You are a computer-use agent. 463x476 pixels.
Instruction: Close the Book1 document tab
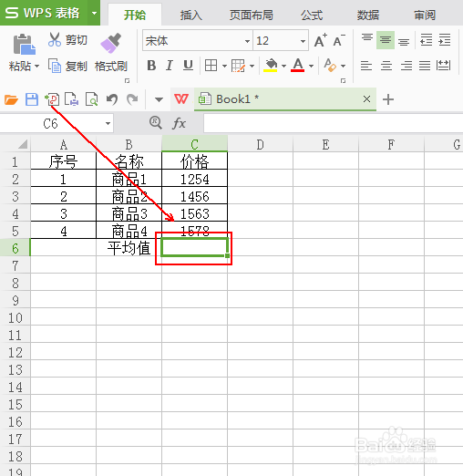[x=366, y=99]
